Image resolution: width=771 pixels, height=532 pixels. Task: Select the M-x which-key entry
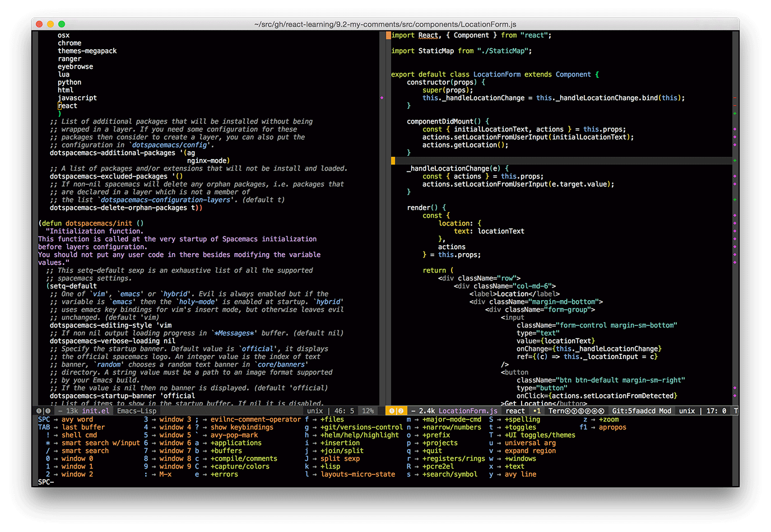(165, 474)
